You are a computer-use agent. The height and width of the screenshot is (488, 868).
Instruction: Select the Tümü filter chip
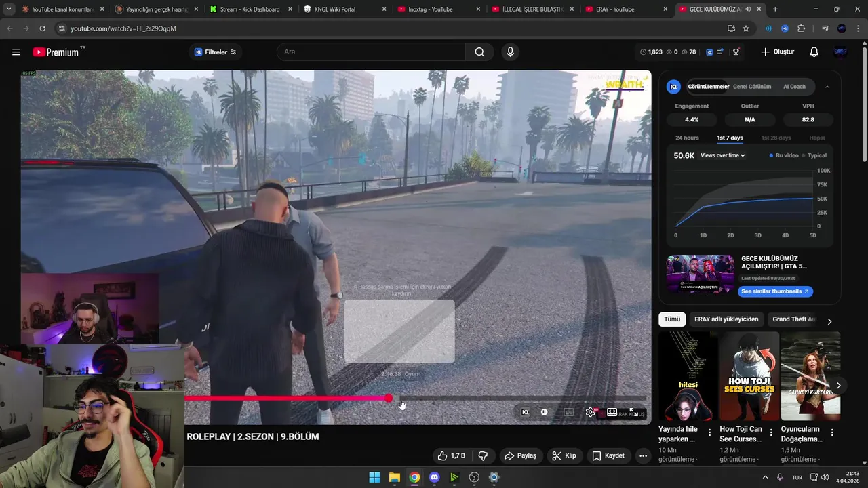[x=671, y=319]
